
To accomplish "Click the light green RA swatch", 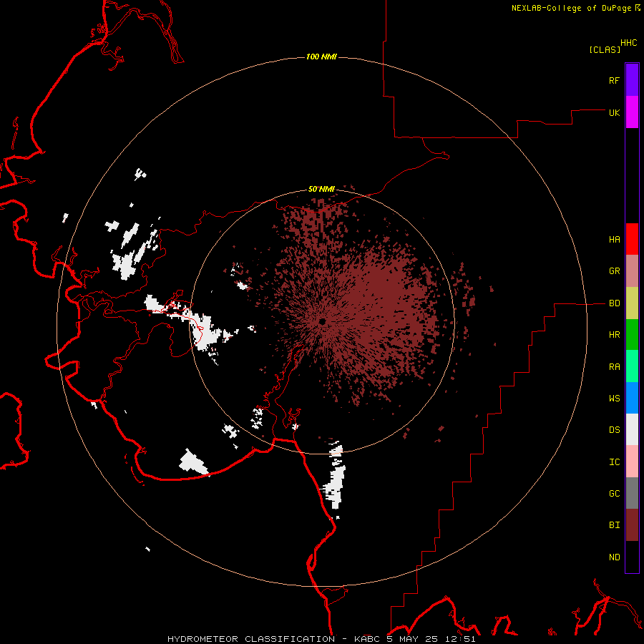I will click(x=632, y=366).
